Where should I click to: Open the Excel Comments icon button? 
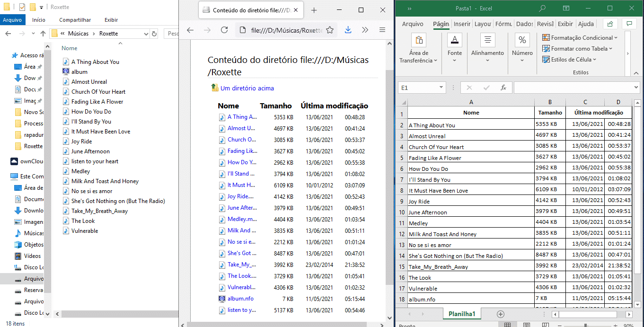click(629, 24)
